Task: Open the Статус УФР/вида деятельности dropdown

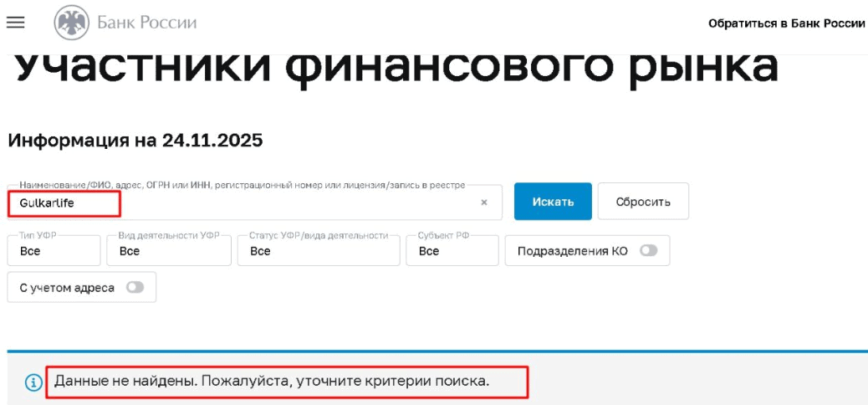Action: [x=319, y=251]
